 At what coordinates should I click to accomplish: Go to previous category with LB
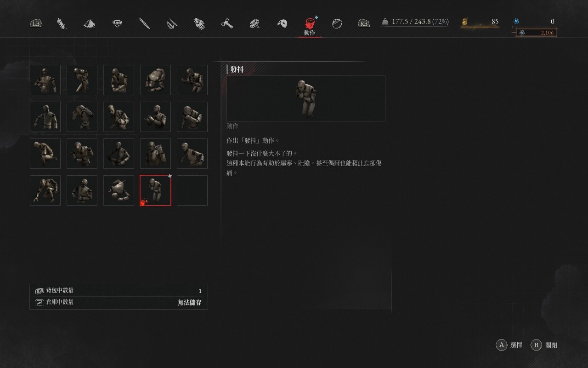point(35,23)
